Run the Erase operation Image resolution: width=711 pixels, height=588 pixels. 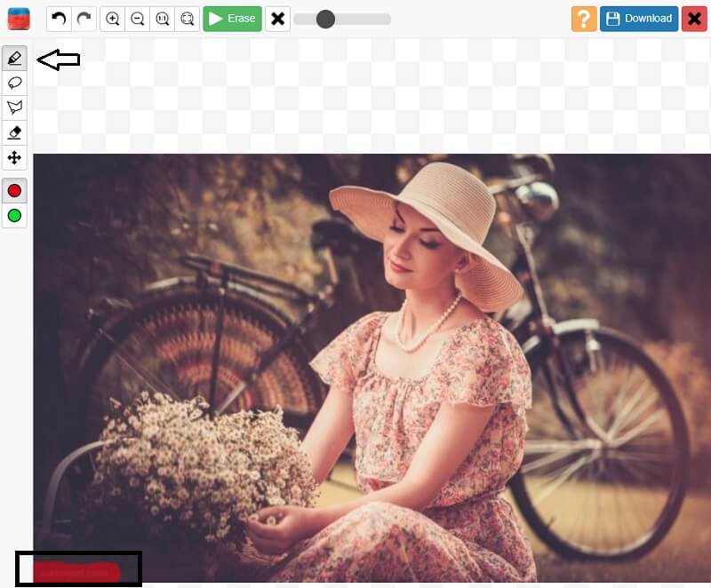click(232, 18)
